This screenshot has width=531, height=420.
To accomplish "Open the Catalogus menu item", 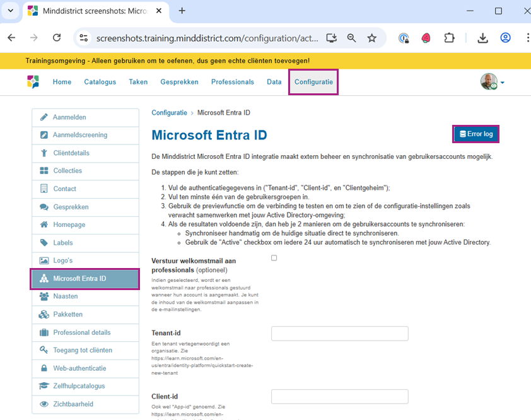I will 100,82.
